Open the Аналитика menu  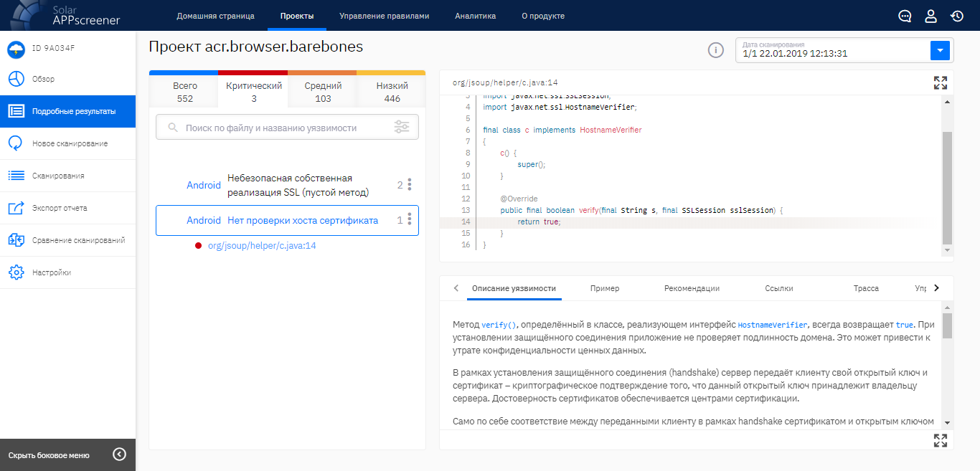coord(475,16)
